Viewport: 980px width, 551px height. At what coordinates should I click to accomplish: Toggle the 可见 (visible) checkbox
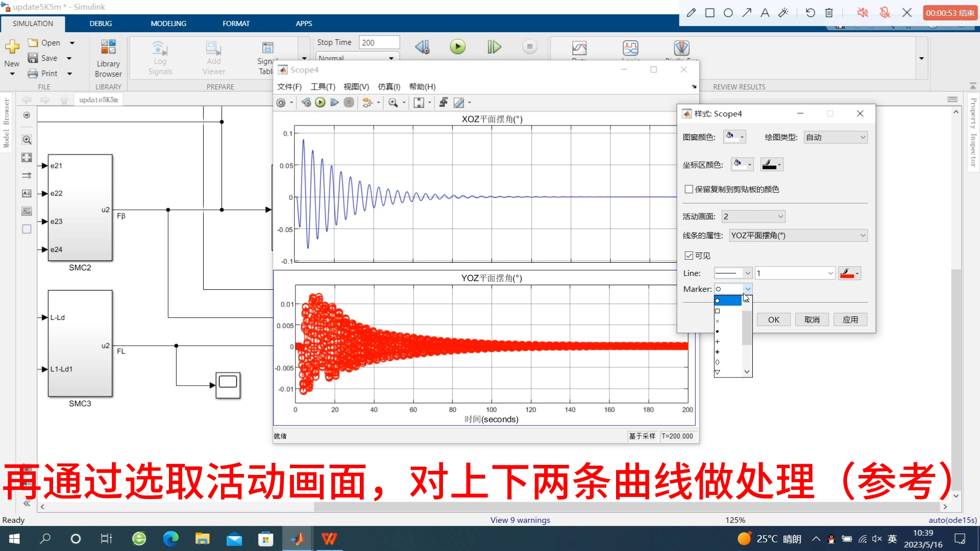pyautogui.click(x=689, y=256)
